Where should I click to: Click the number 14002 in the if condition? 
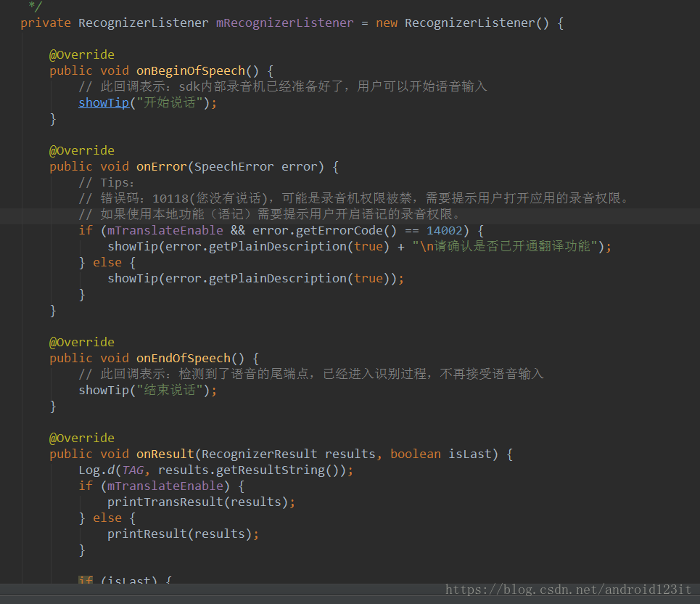tap(444, 231)
